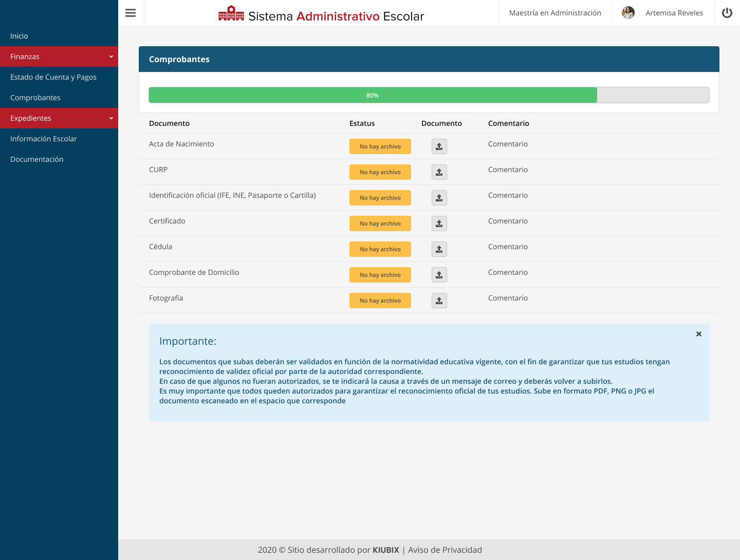Upload file for Fotografía row
The image size is (740, 560).
tap(439, 301)
